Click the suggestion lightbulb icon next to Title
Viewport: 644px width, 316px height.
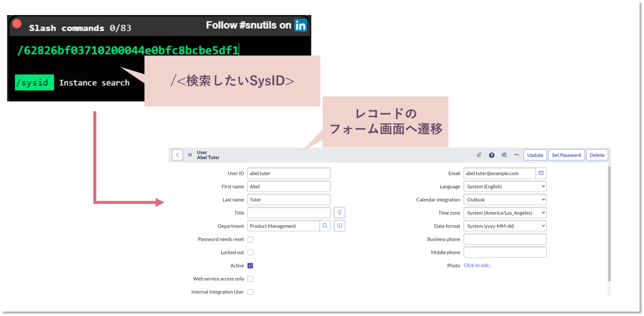340,212
